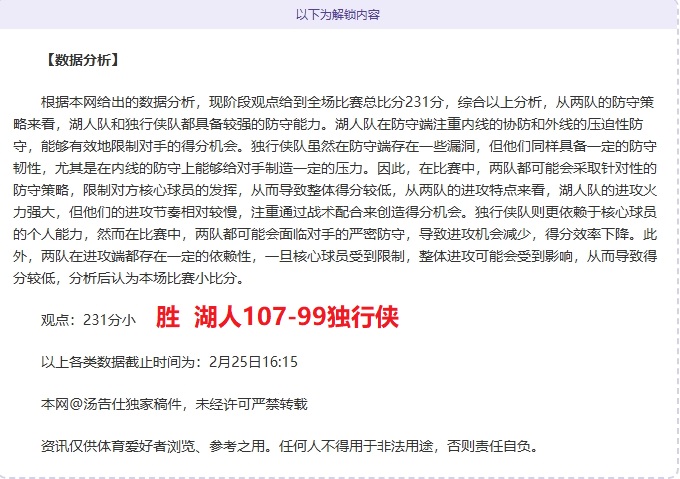Click the paragraph line starting 防守策略，限制对方核心球员
680x479 pixels.
pos(335,190)
